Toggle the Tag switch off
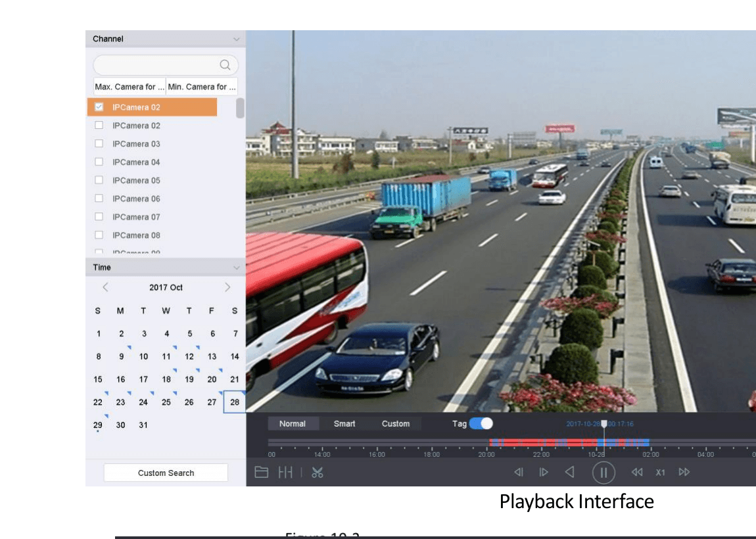The width and height of the screenshot is (756, 539). (481, 423)
